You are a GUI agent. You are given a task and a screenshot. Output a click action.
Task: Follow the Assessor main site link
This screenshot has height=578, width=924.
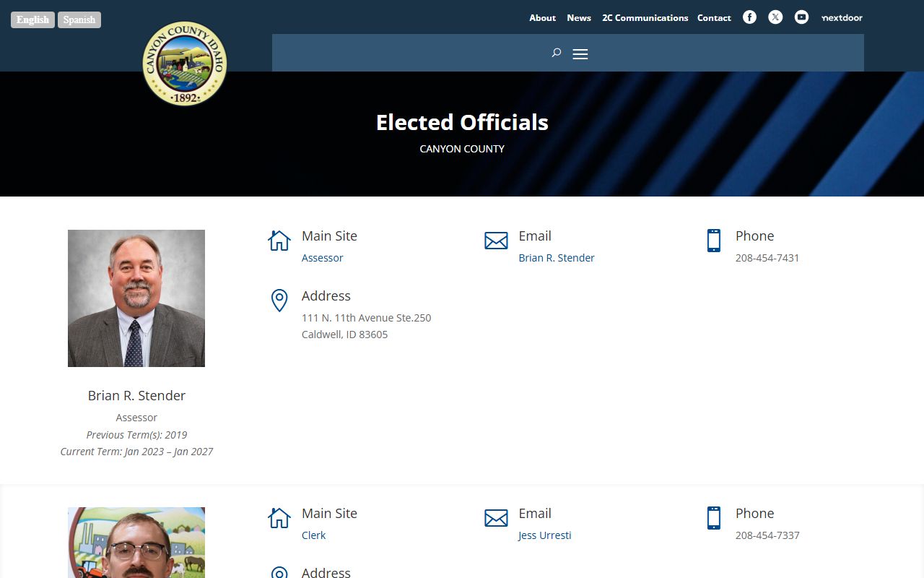pyautogui.click(x=322, y=258)
